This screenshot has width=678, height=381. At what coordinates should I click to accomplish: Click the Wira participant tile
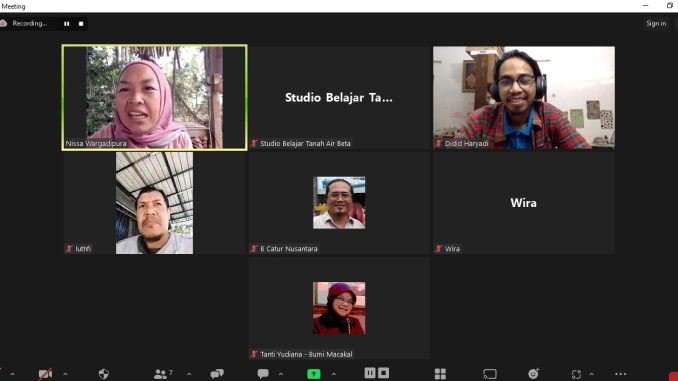click(524, 203)
